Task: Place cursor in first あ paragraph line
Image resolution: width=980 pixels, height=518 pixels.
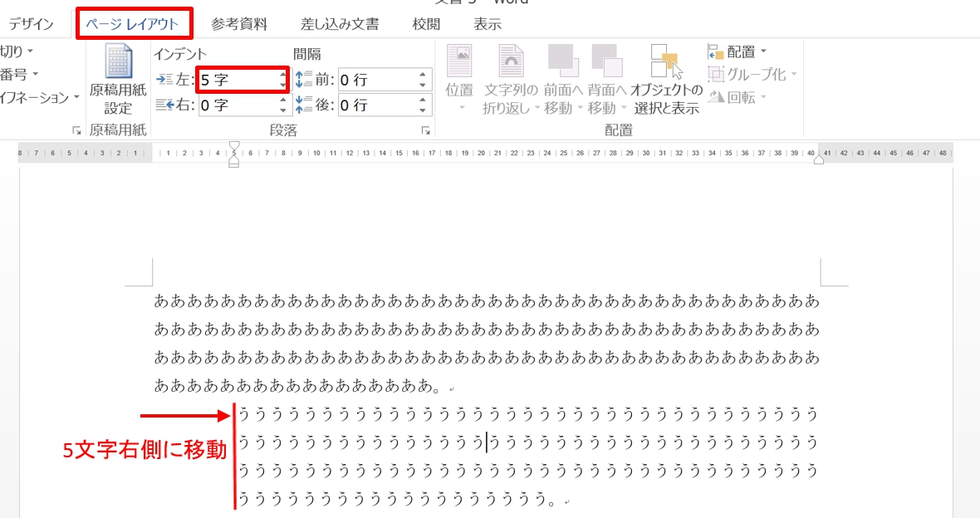Action: 486,301
